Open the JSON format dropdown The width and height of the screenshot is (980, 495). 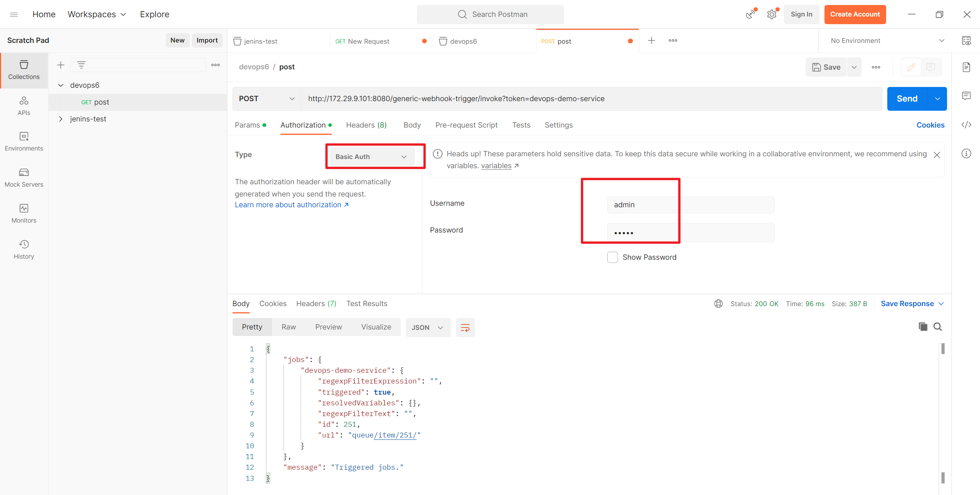click(428, 328)
